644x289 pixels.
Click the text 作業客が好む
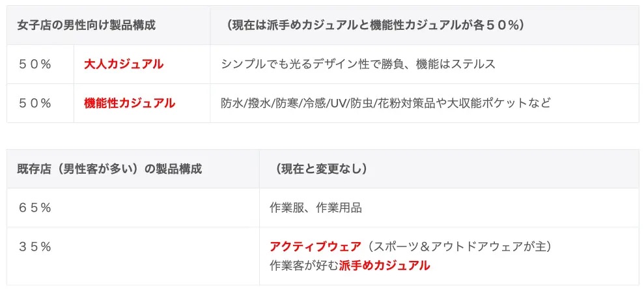coord(304,266)
